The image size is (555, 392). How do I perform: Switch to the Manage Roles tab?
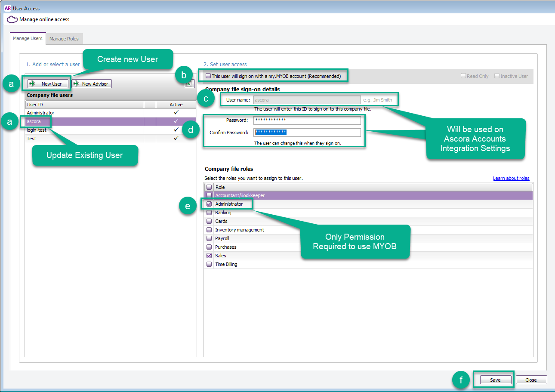point(64,39)
